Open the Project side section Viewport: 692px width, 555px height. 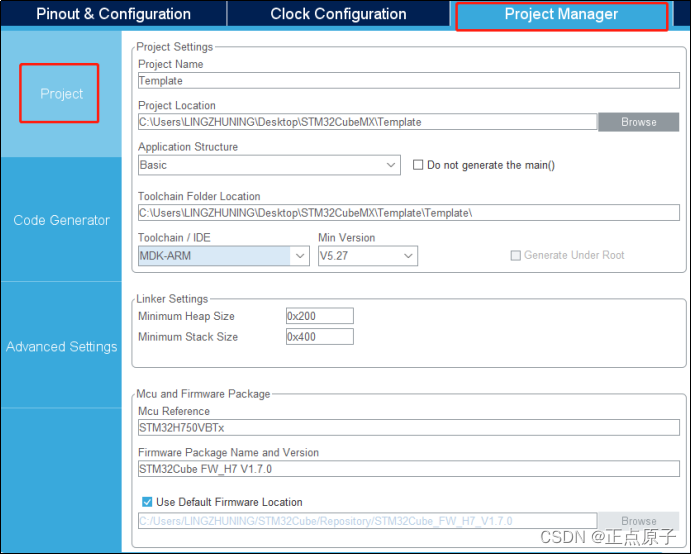[61, 94]
